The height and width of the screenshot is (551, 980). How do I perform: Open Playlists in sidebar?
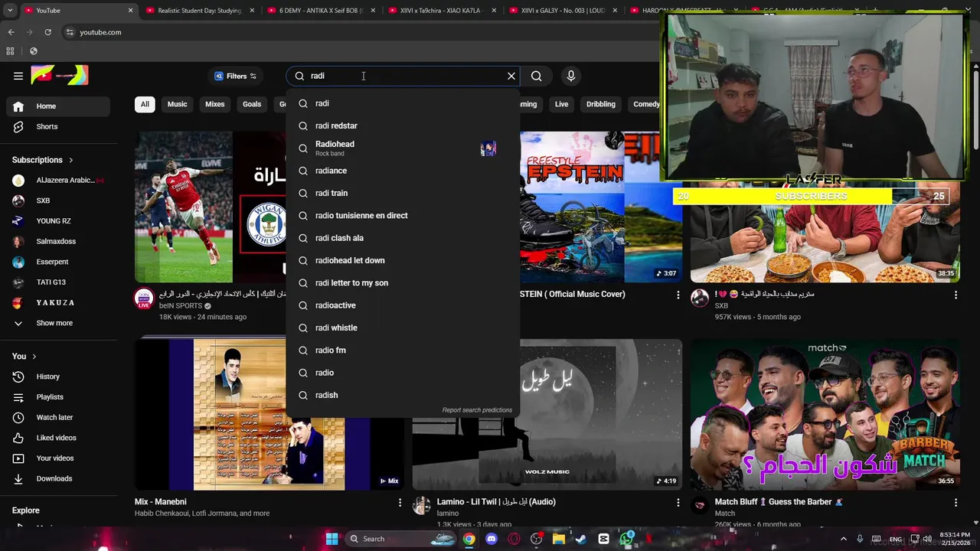tap(58, 397)
